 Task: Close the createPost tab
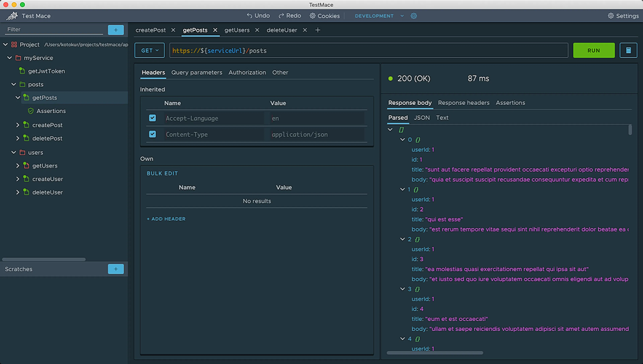coord(173,30)
